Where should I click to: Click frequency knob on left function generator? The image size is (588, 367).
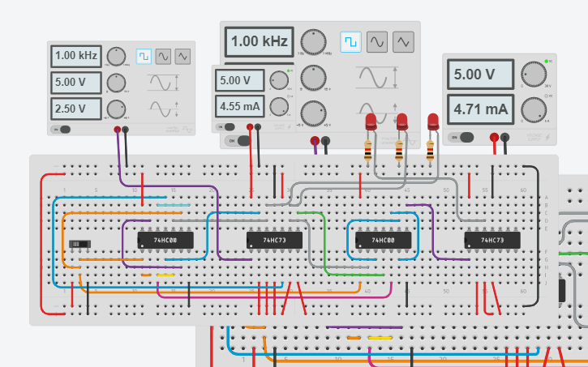tap(117, 56)
